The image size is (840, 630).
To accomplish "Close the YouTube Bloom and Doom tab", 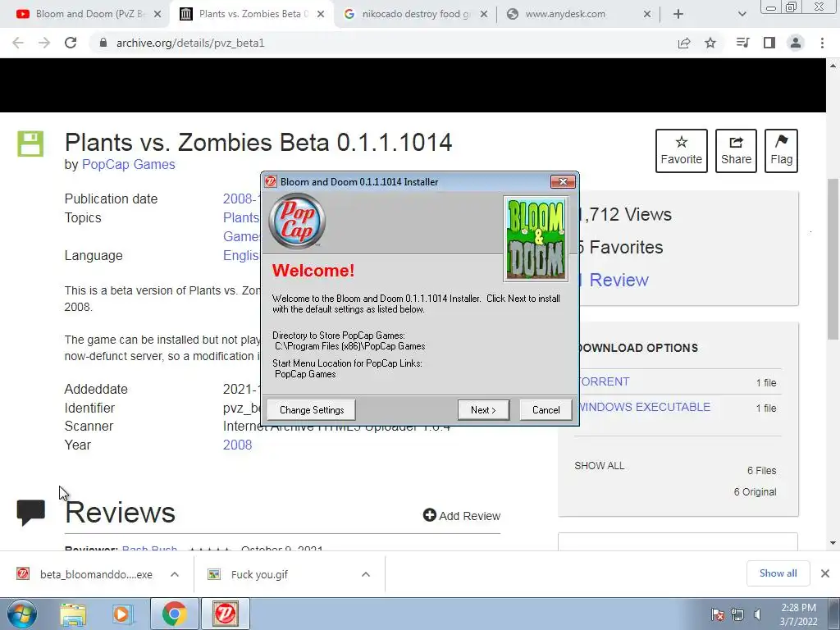I will (157, 14).
